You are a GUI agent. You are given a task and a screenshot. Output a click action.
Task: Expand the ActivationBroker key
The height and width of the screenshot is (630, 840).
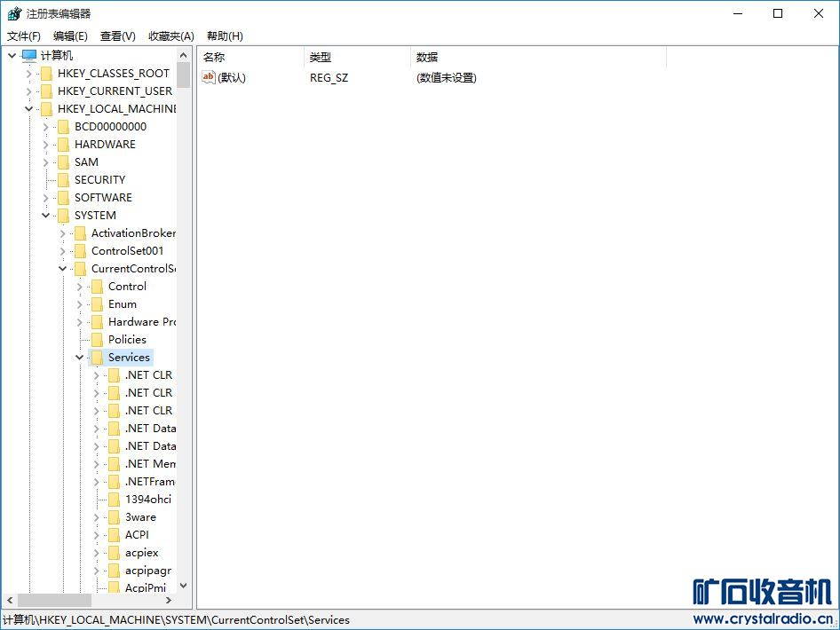pos(63,233)
